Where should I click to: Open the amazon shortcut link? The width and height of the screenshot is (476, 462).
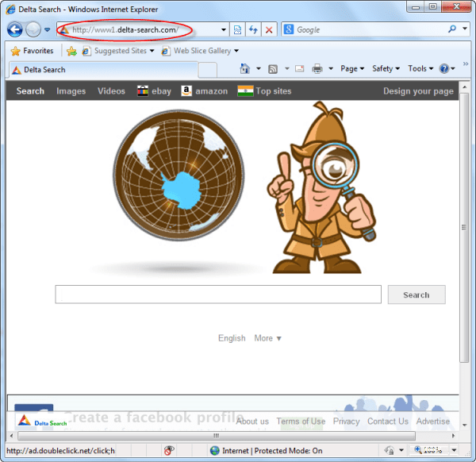point(205,90)
